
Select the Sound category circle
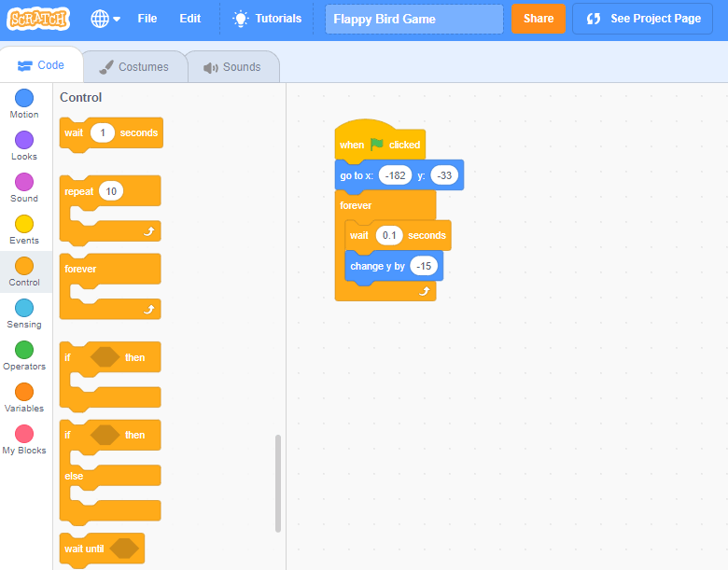(x=24, y=182)
